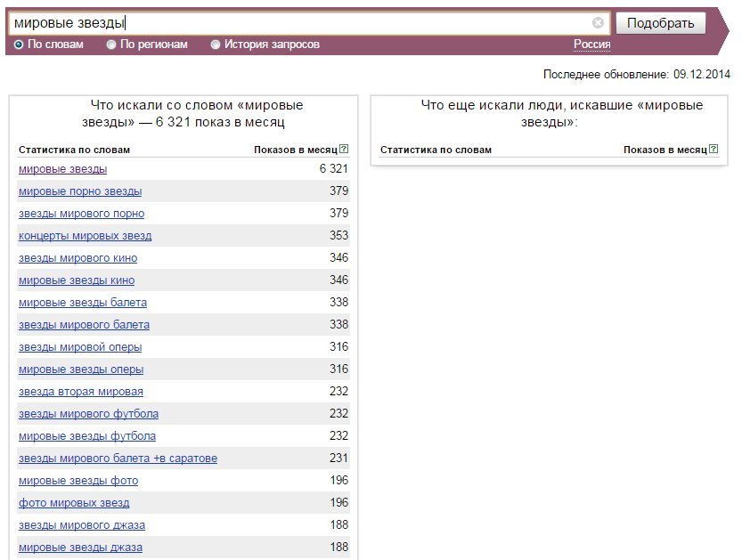Click left Статистика по словам column header
Image resolution: width=742 pixels, height=560 pixels.
[x=74, y=150]
